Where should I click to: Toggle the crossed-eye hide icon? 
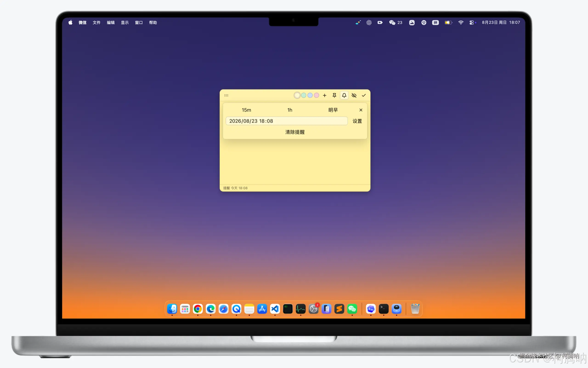(x=354, y=95)
